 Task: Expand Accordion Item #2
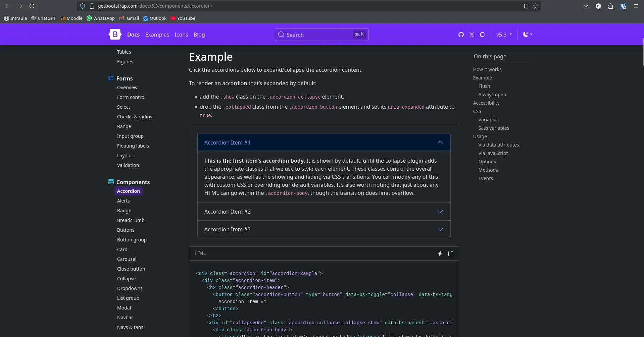click(x=323, y=212)
